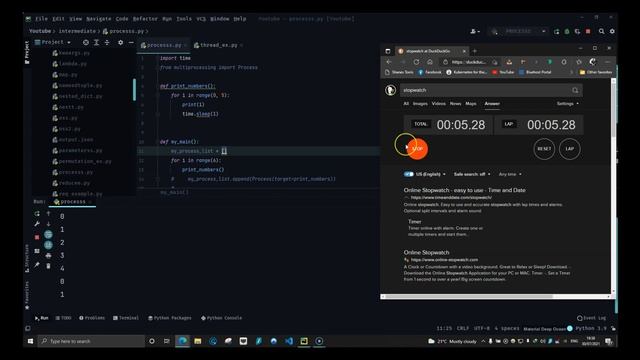The width and height of the screenshot is (640, 360).
Task: Expand all items in Project panel
Action: [x=96, y=42]
